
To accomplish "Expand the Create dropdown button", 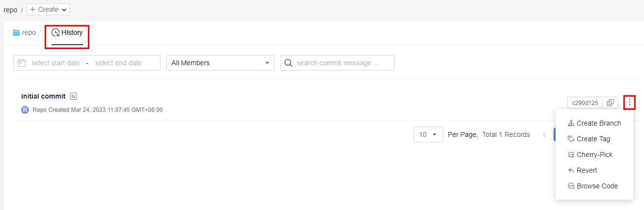I will coord(48,9).
